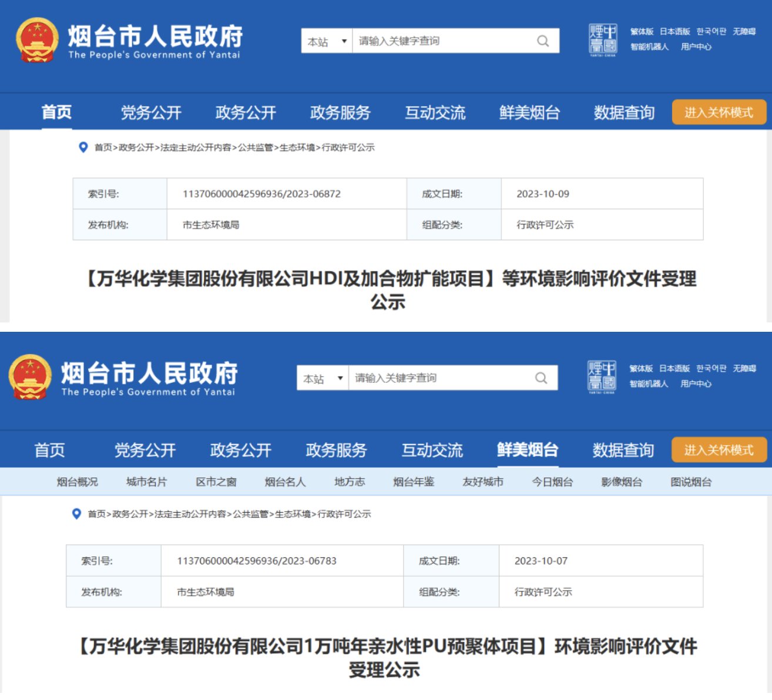This screenshot has width=772, height=700.
Task: Select highlighted 鲜美烟台 tab on PU notice page
Action: coord(528,450)
